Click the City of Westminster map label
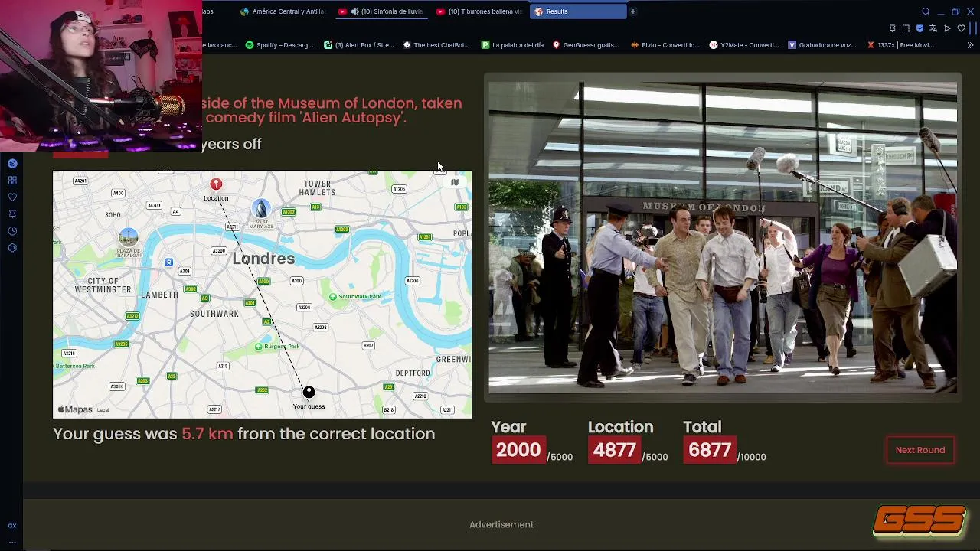The image size is (980, 551). 103,285
